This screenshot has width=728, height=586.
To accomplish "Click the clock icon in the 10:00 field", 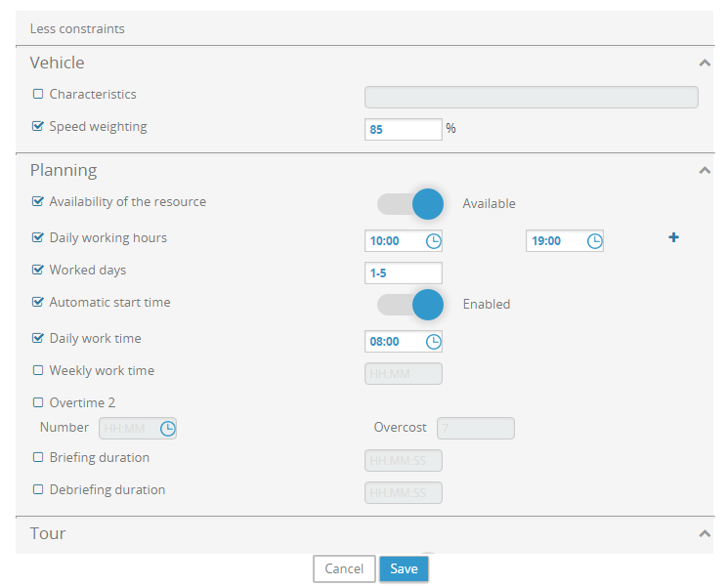I will click(433, 240).
